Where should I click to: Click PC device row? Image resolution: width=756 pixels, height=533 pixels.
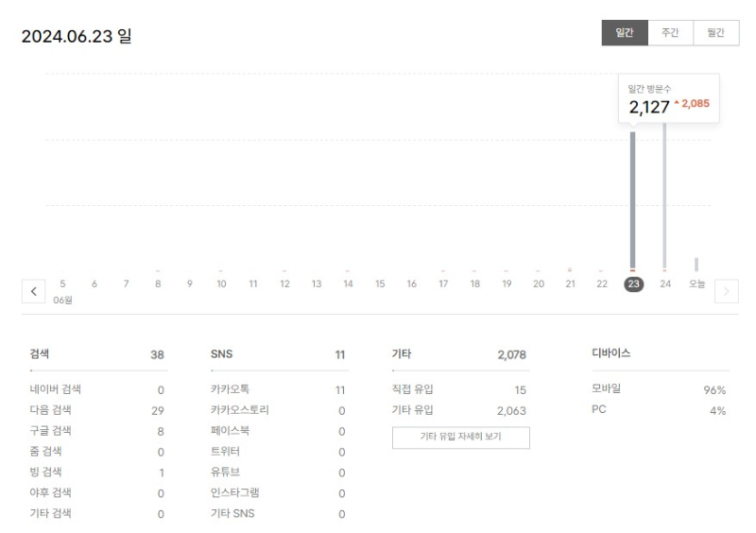(659, 410)
